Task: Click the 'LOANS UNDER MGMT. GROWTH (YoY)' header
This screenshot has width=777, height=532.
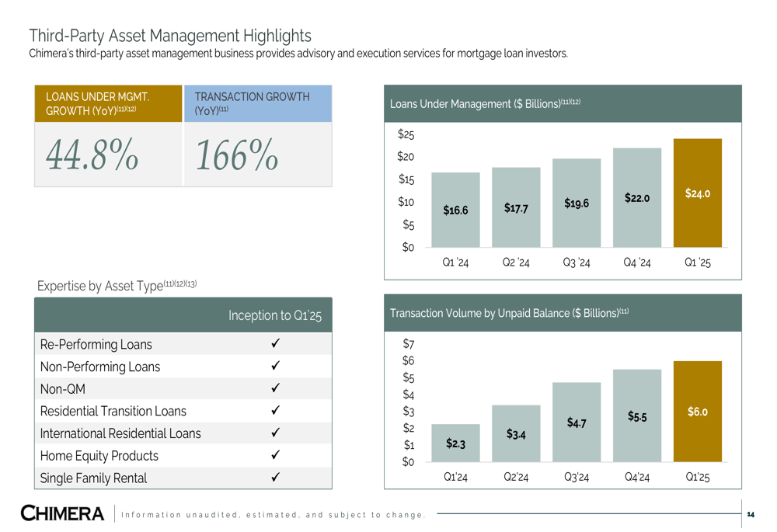Action: click(x=108, y=103)
